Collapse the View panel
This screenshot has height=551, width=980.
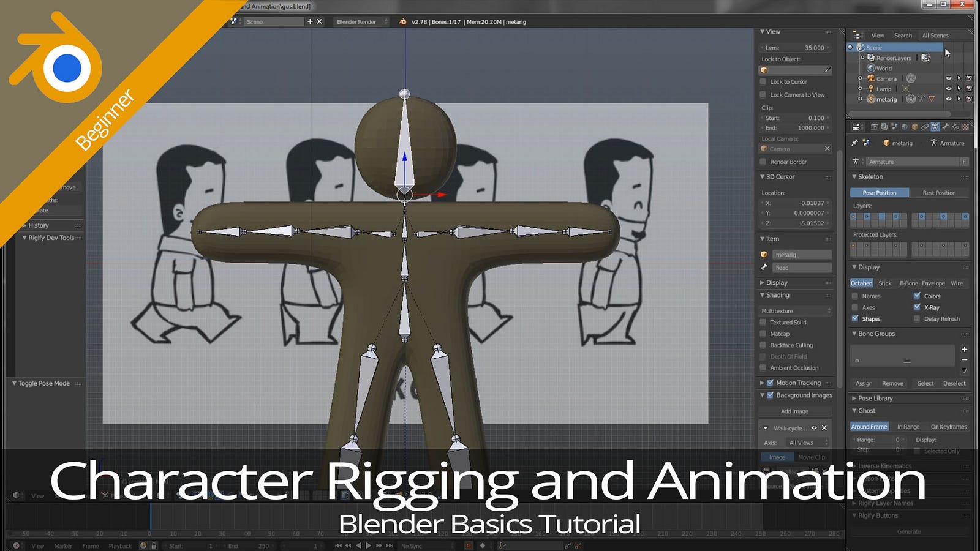point(763,32)
